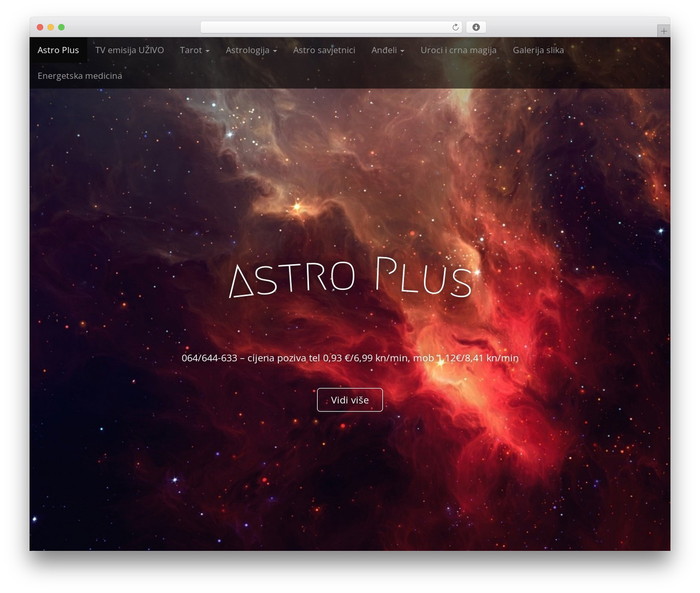Open the Astro savjetnici page
700x593 pixels.
point(324,50)
